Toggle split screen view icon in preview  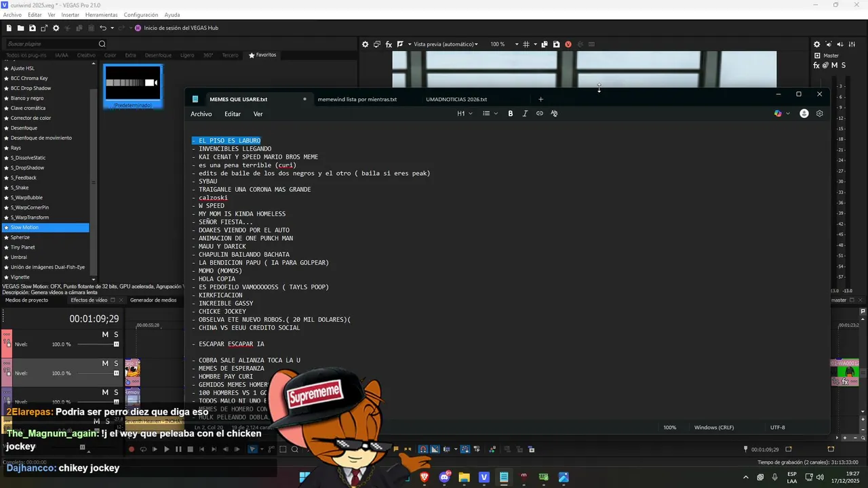coord(400,44)
